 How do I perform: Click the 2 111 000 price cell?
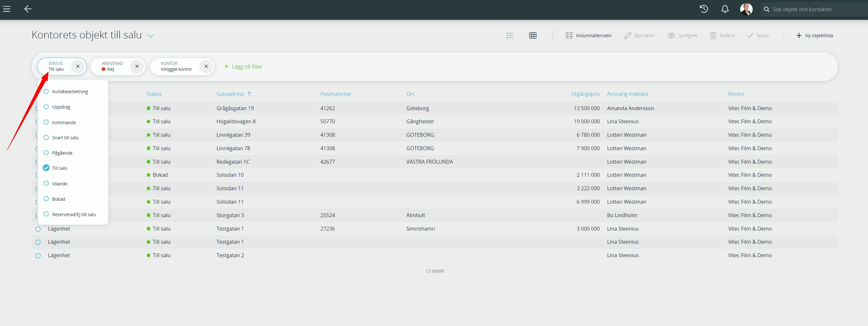point(588,175)
